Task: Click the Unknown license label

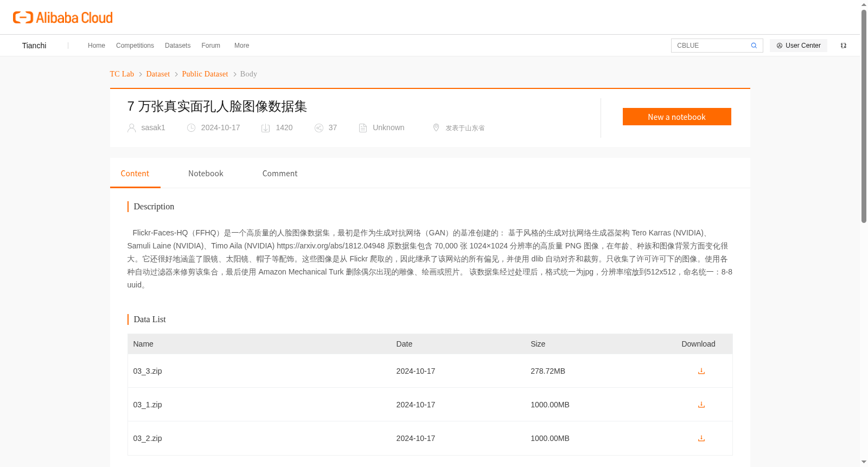Action: pyautogui.click(x=388, y=128)
